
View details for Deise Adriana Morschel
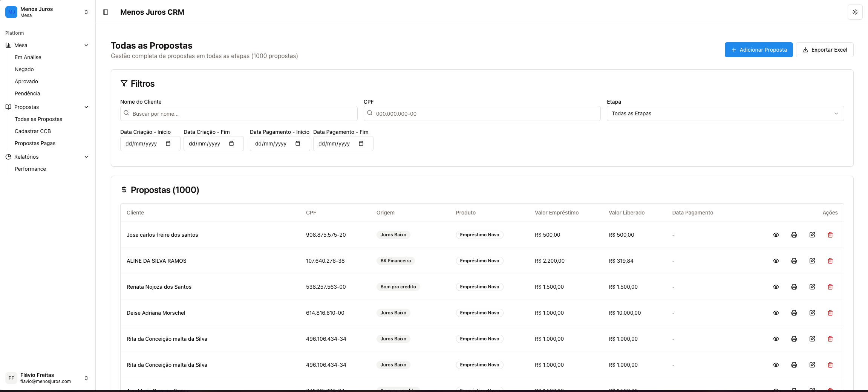tap(776, 313)
